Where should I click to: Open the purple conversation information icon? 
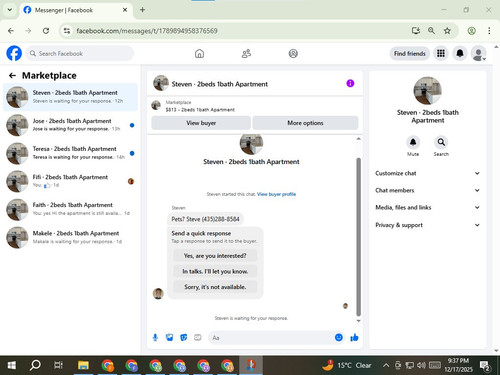coord(350,83)
